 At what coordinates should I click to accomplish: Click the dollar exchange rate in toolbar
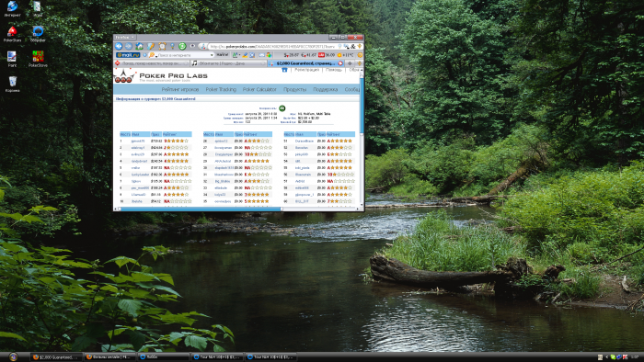click(x=292, y=55)
